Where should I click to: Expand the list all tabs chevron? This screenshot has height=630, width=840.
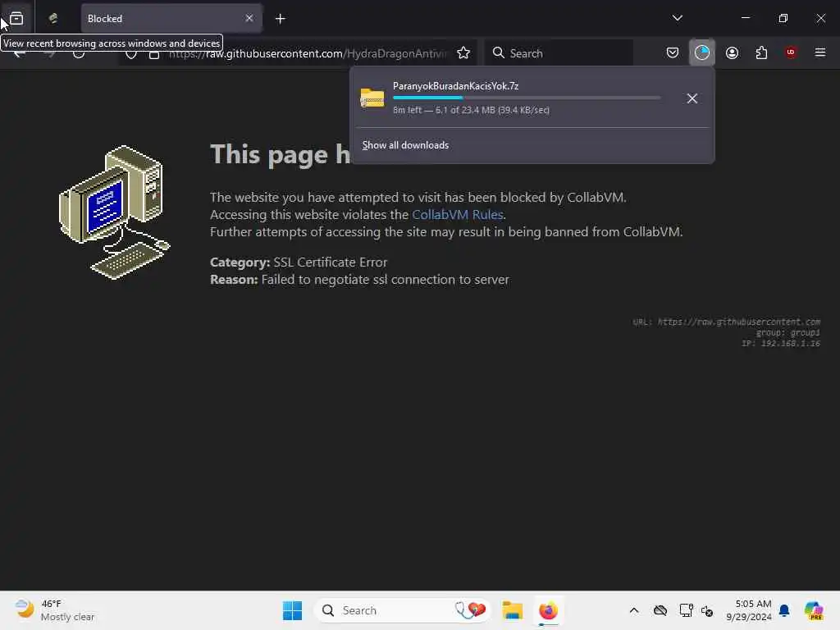[x=677, y=18]
